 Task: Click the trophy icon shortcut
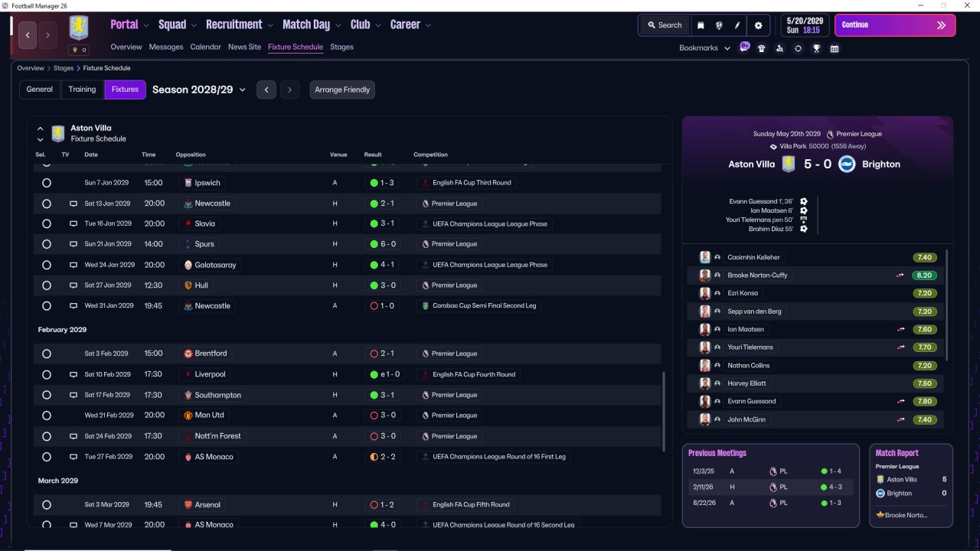[816, 48]
